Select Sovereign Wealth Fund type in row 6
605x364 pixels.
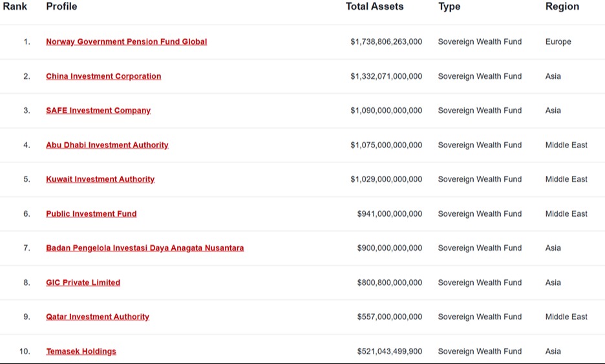point(480,214)
